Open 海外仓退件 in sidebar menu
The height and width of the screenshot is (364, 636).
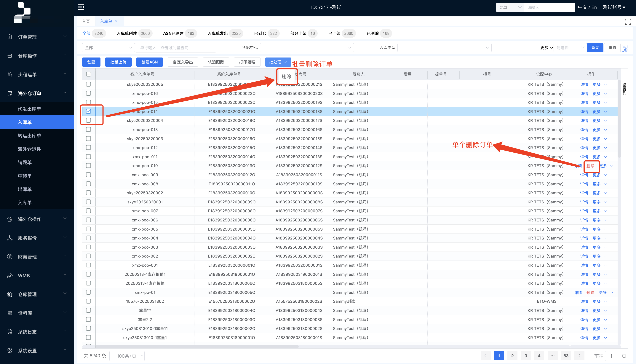pyautogui.click(x=29, y=149)
